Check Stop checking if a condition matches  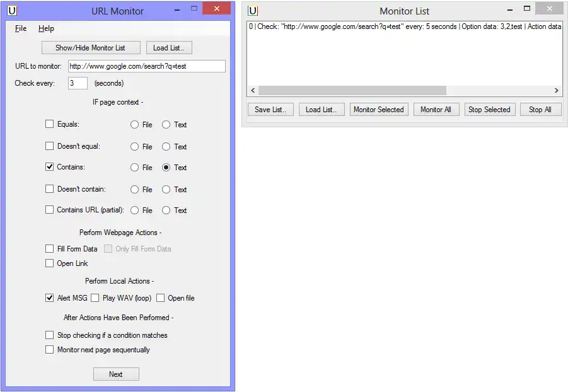49,335
